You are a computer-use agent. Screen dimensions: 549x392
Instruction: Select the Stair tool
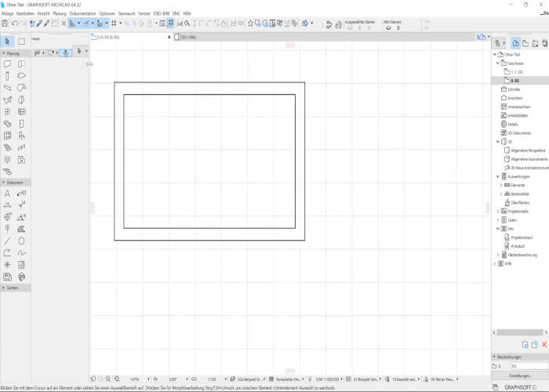tap(7, 147)
